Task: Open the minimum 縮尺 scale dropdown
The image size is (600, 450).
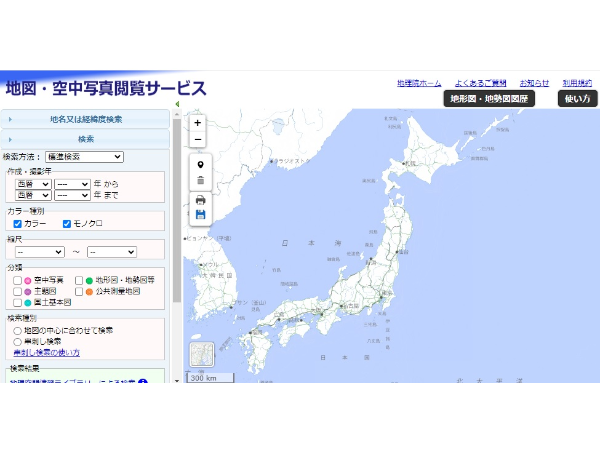Action: coord(39,252)
